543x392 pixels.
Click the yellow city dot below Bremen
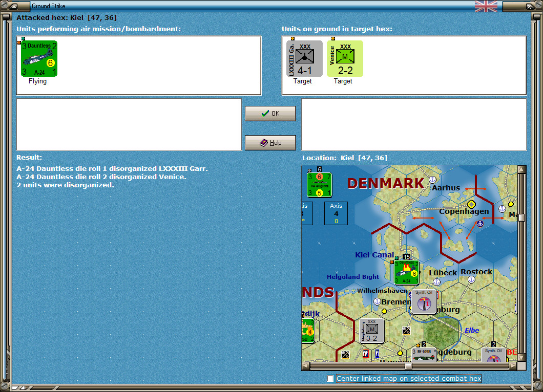[x=384, y=311]
